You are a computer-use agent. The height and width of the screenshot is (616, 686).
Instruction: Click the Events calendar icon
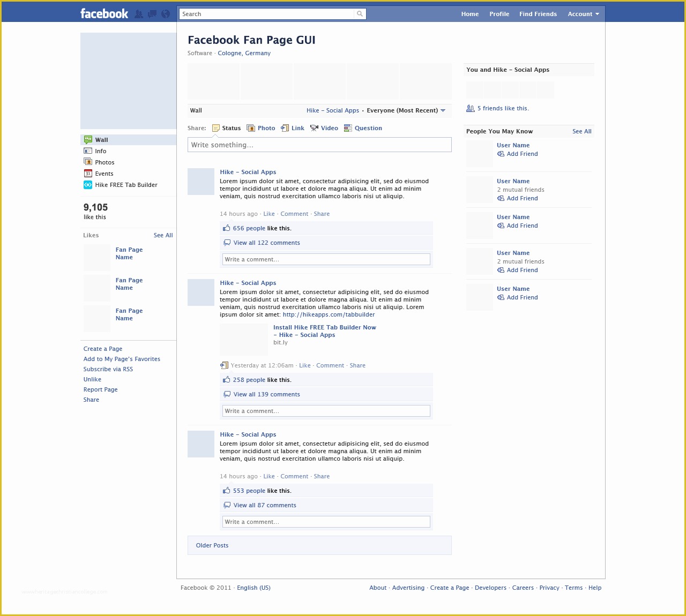[88, 174]
